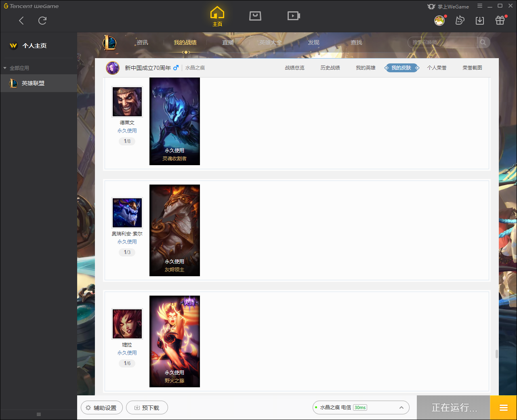Viewport: 517px width, 420px height.
Task: Open the 历史战绩 sub-tab
Action: click(x=330, y=68)
